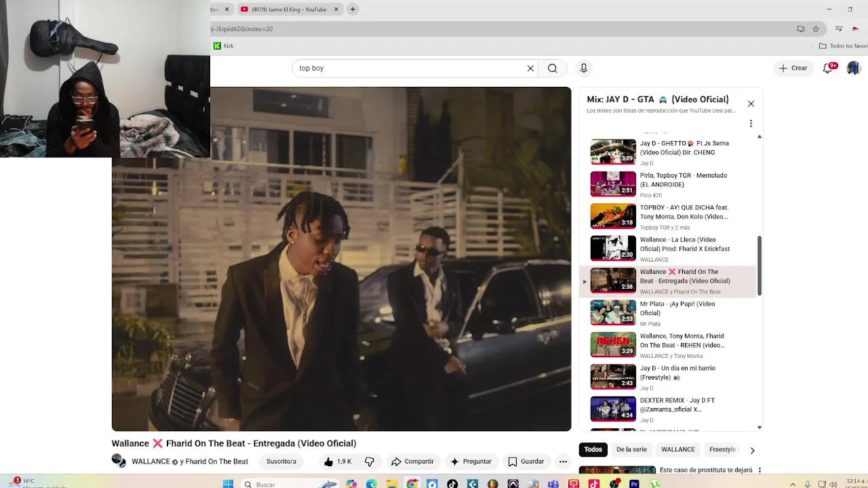This screenshot has height=488, width=868.
Task: Play Wallance, Tony Monta REHEN video
Action: 668,345
